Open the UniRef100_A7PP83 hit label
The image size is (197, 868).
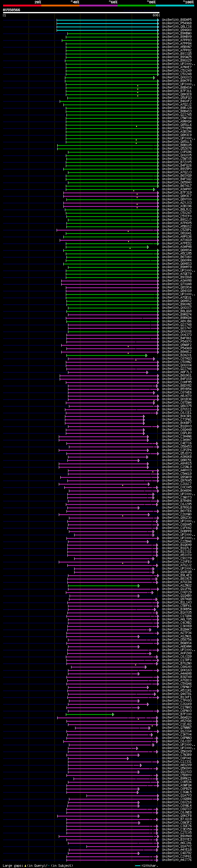point(177,40)
